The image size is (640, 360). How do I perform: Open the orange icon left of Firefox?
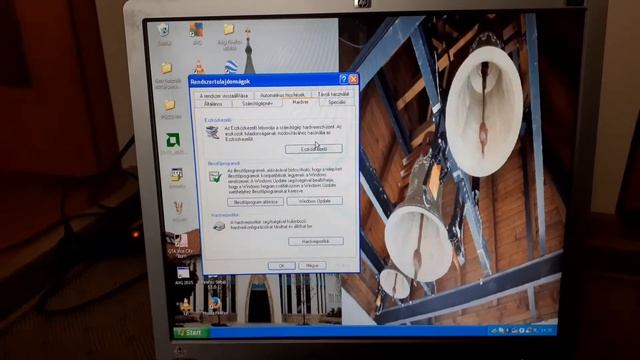coord(186,305)
